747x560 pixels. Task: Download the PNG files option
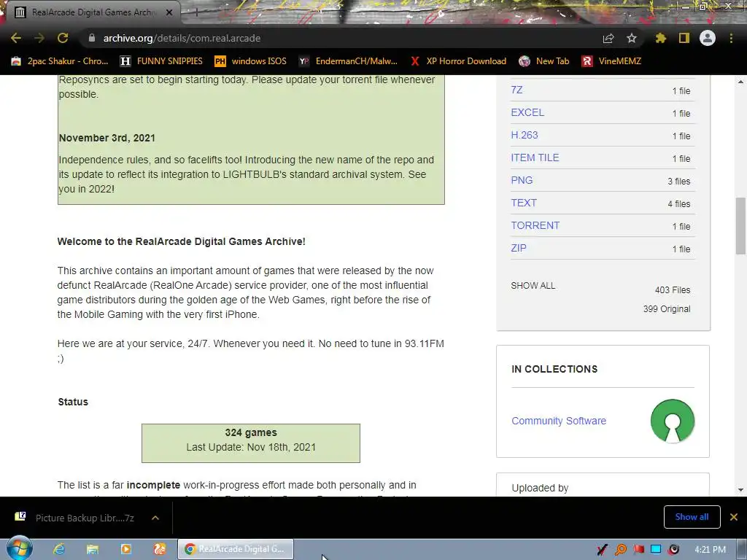click(x=522, y=181)
